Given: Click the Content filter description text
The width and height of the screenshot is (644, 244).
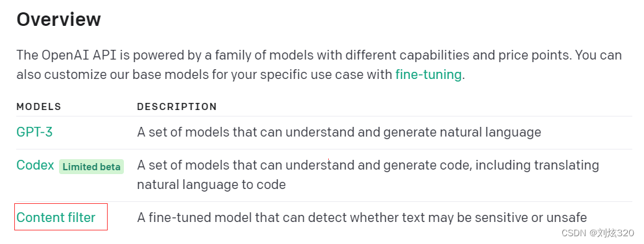Looking at the screenshot, I should point(362,217).
